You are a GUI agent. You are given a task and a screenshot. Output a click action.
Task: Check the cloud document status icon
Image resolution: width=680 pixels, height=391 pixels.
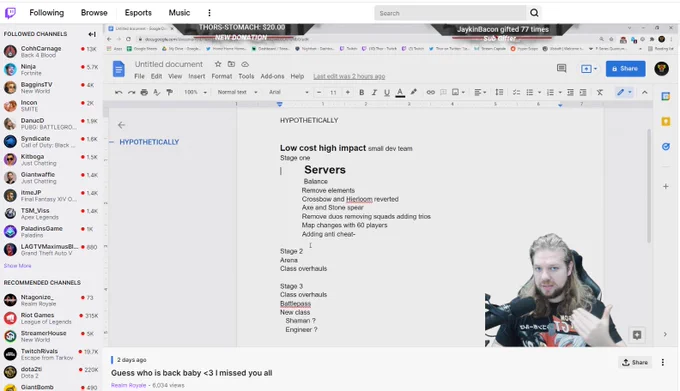click(245, 64)
